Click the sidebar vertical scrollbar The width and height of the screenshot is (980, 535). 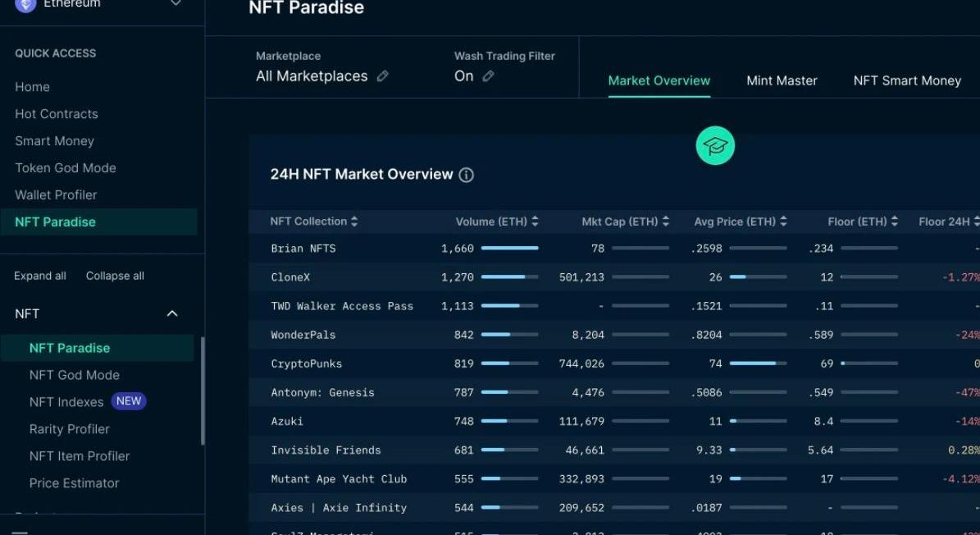[x=203, y=391]
